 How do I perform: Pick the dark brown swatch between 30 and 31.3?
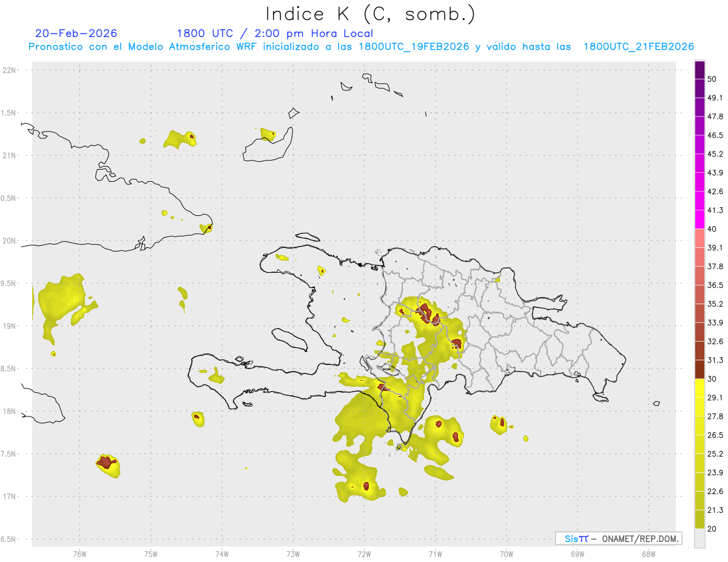tap(699, 369)
